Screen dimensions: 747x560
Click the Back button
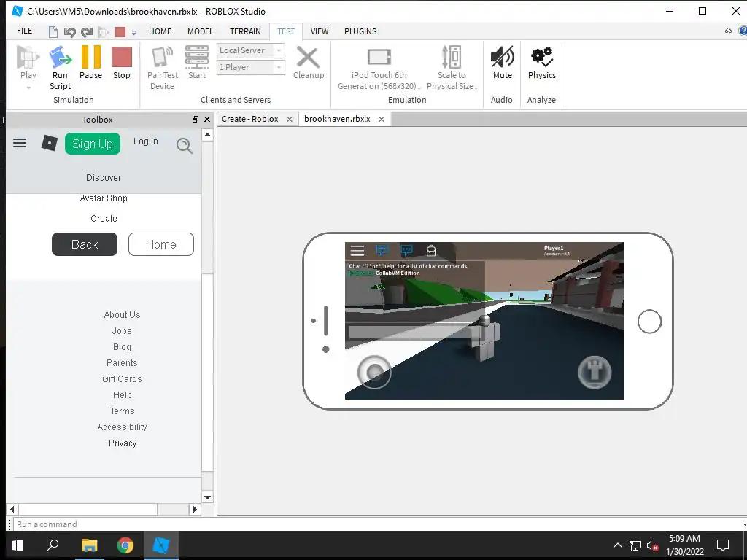(x=85, y=244)
